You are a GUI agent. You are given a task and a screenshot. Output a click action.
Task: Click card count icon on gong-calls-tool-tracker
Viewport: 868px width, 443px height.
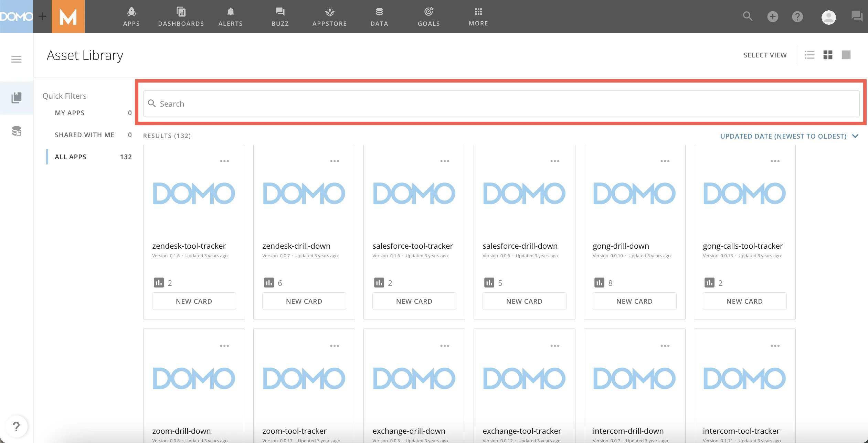coord(709,283)
